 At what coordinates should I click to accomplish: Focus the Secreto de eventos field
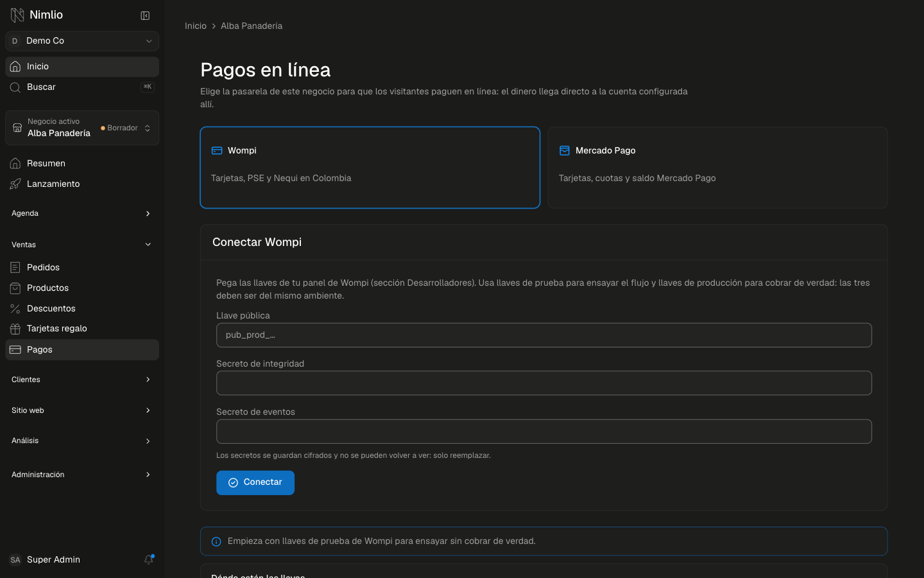pos(544,432)
